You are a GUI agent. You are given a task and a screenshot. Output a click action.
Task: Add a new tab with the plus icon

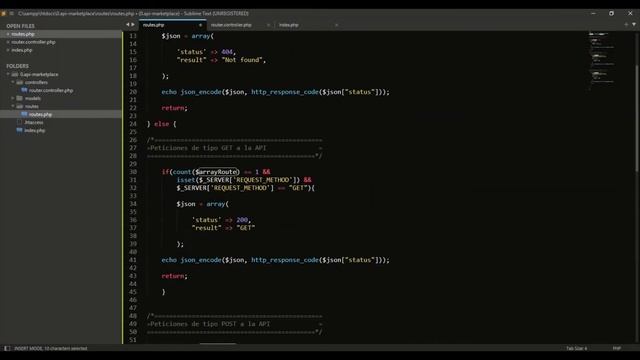(x=626, y=25)
